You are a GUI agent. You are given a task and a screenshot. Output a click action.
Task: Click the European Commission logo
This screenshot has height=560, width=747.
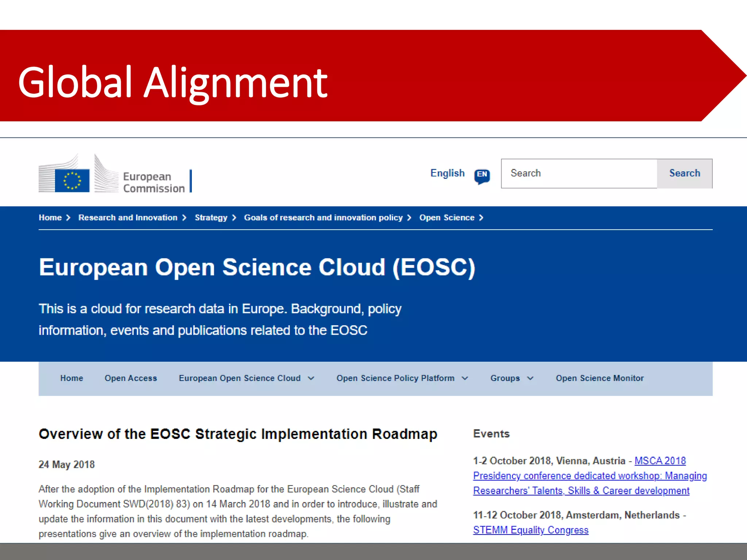[x=115, y=174]
